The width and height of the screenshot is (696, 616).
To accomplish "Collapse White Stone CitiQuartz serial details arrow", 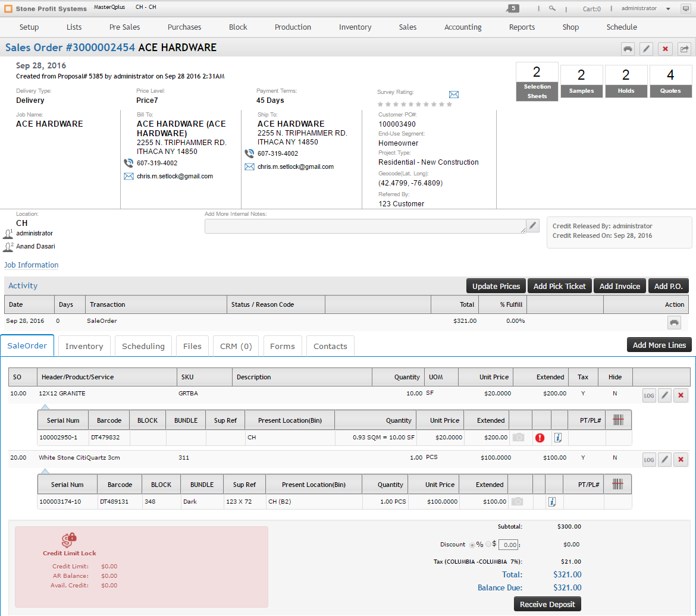I will click(x=45, y=471).
